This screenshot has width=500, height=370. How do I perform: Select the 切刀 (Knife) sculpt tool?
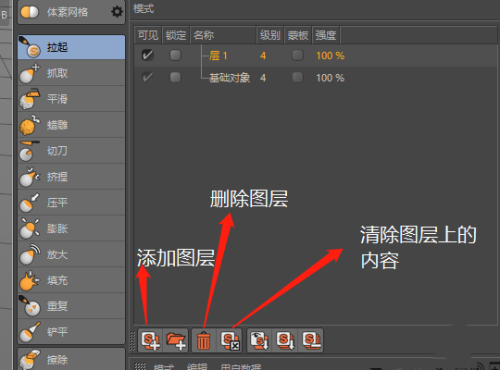(x=71, y=151)
